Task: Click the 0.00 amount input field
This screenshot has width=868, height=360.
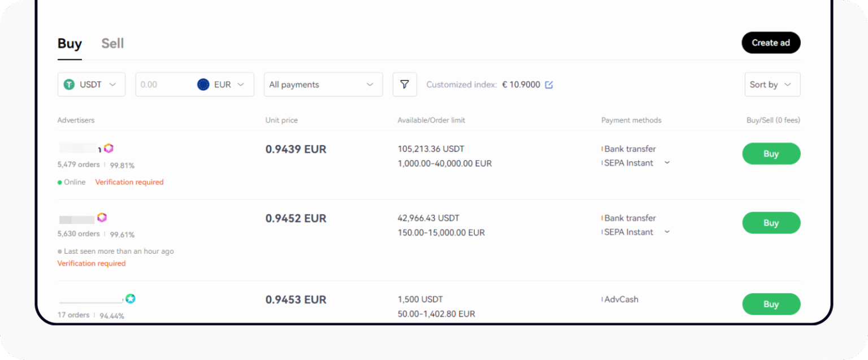Action: [164, 84]
